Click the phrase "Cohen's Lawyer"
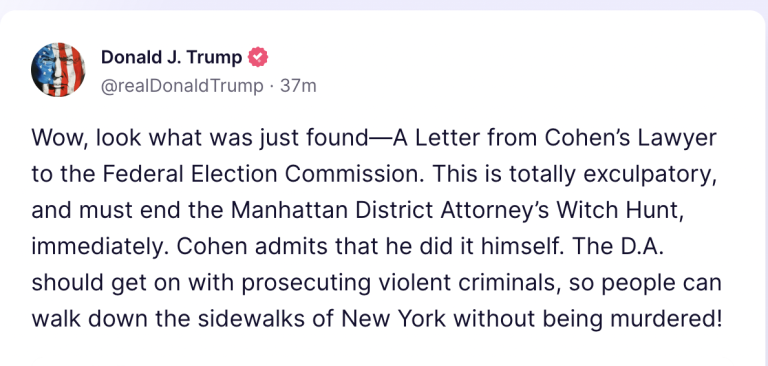The width and height of the screenshot is (768, 366). click(x=631, y=139)
